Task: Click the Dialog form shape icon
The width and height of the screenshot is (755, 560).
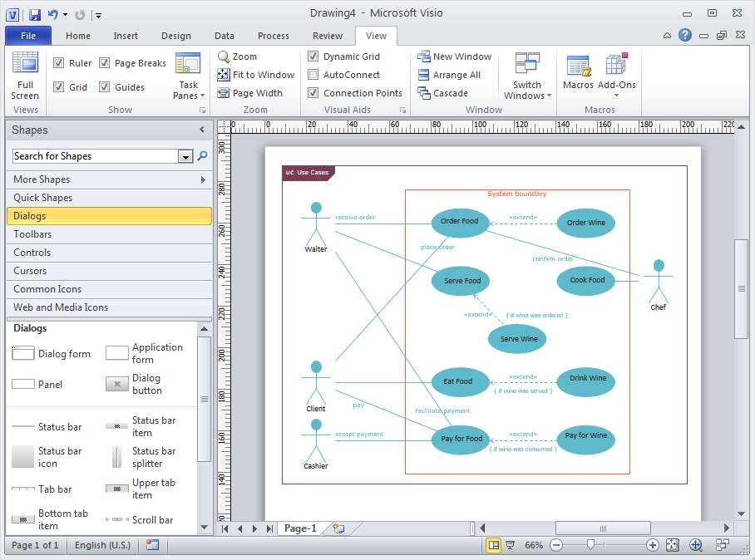Action: pos(23,354)
